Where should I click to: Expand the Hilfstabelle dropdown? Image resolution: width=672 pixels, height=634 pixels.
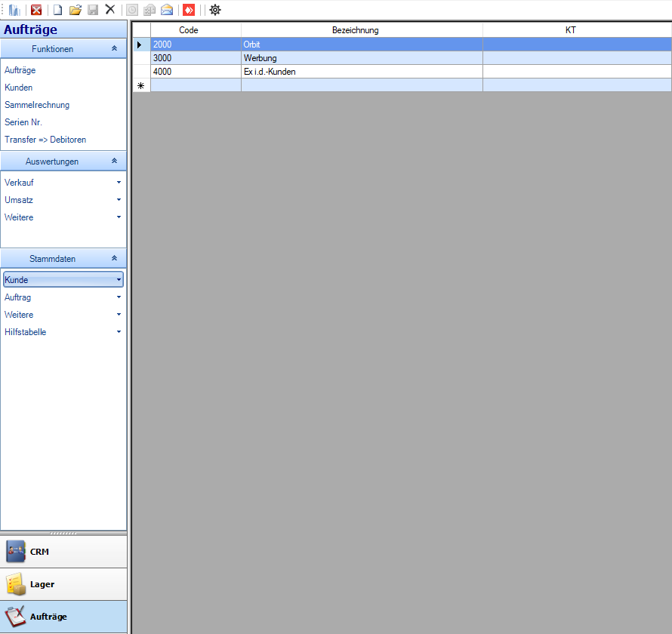pyautogui.click(x=119, y=331)
